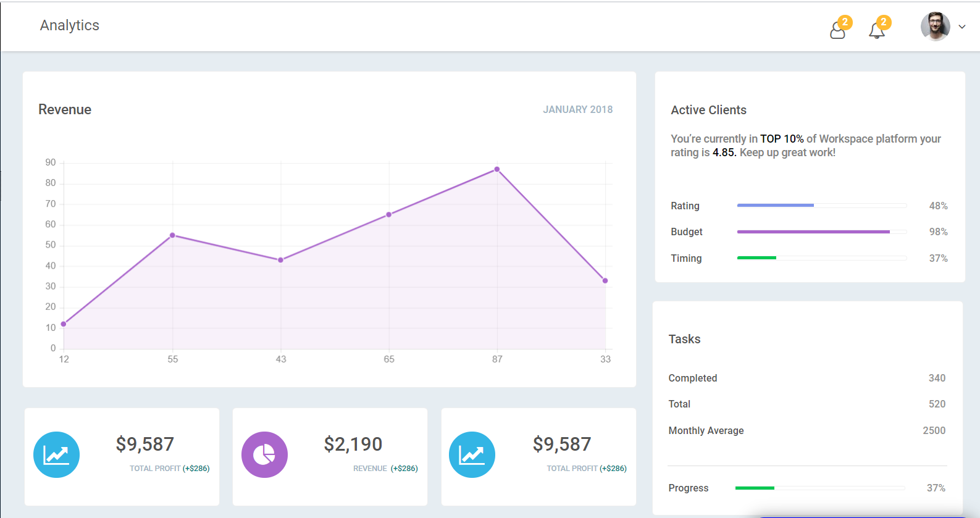Click the Rating progress bar

(821, 206)
